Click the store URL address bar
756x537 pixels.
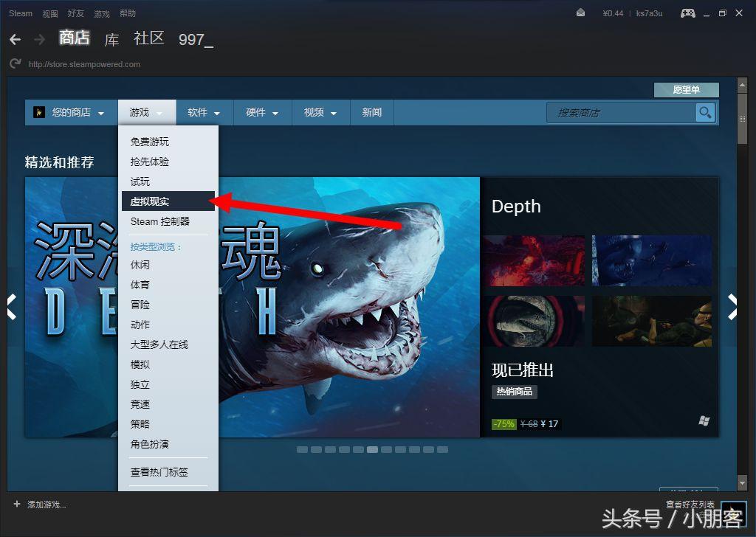[x=84, y=64]
